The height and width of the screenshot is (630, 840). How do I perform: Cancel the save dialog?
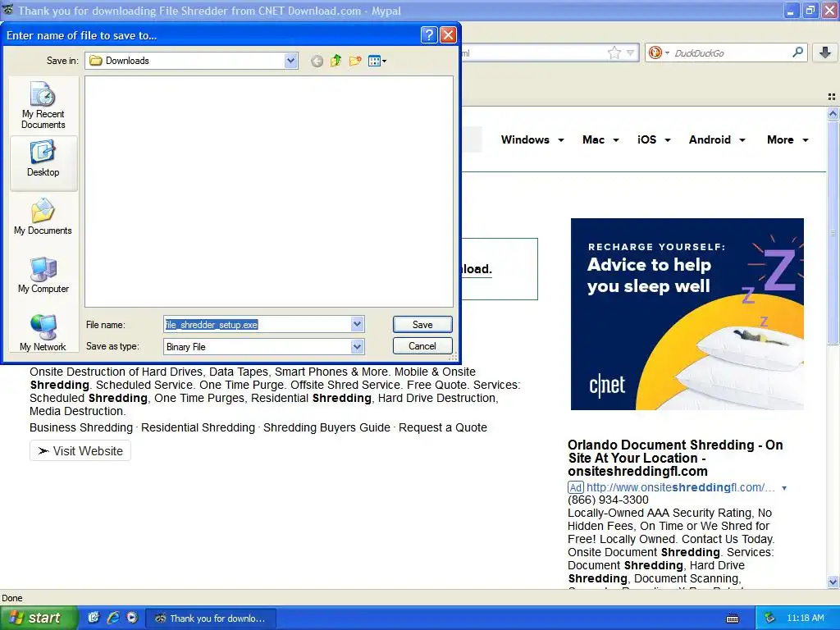pyautogui.click(x=422, y=346)
